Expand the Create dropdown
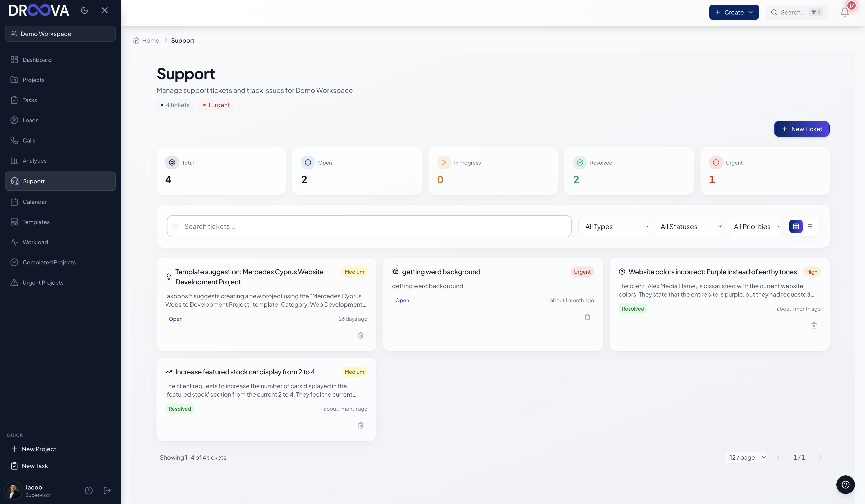 click(734, 12)
